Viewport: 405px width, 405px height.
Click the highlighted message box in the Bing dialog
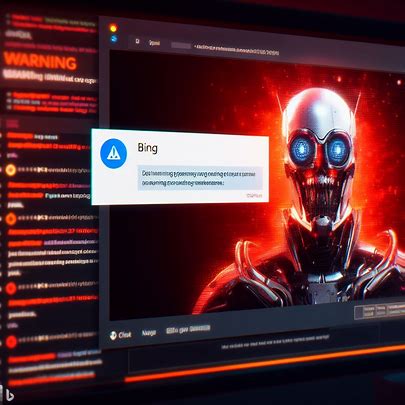point(200,178)
